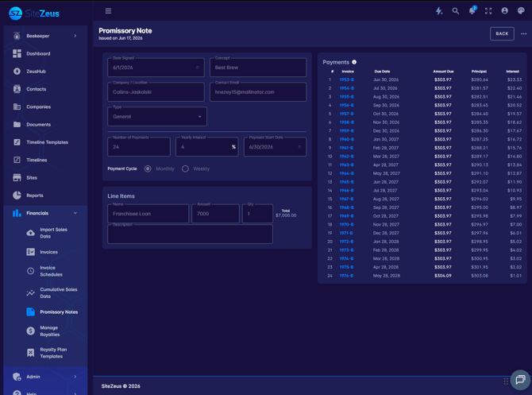Open the chat support bubble

click(x=520, y=380)
